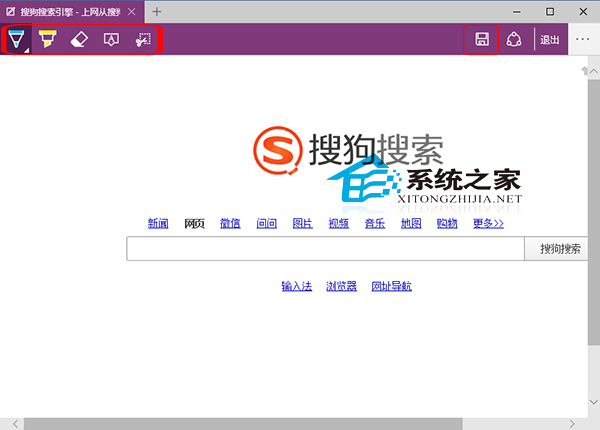Switch to the 搜狗搜索引擎 tab
600x430 pixels.
click(x=70, y=12)
